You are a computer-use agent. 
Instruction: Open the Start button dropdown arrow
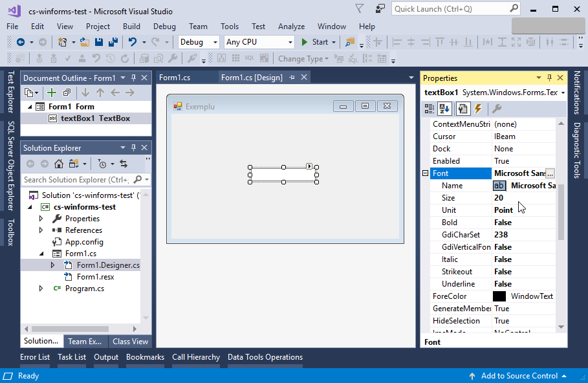(x=334, y=43)
